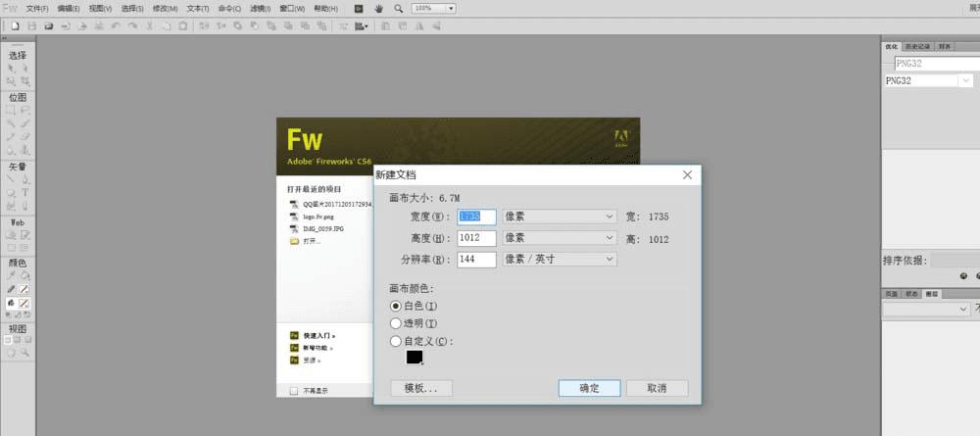
Task: Switch to Standard Screen view mode
Action: coord(8,340)
